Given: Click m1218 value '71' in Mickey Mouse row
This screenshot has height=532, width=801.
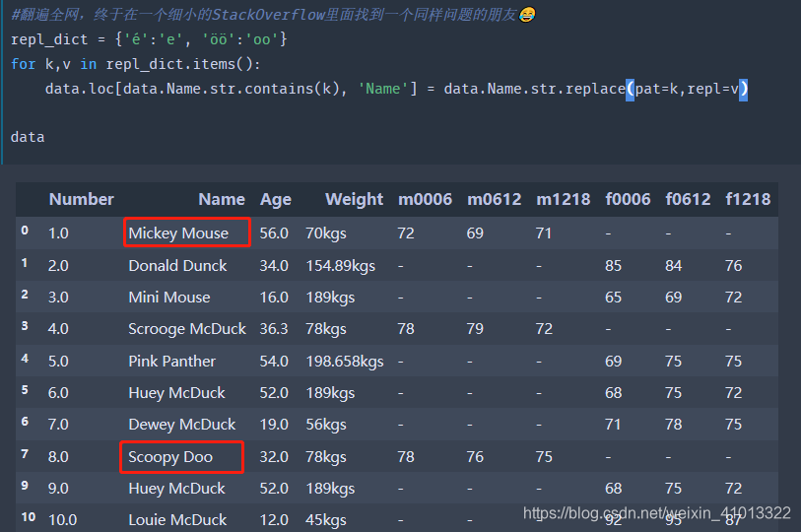Looking at the screenshot, I should click(x=544, y=233).
